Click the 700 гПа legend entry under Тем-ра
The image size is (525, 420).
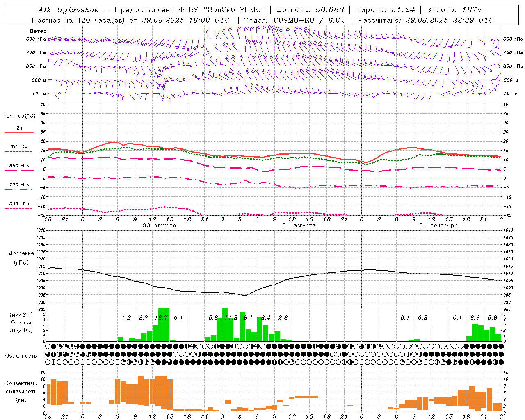19,185
